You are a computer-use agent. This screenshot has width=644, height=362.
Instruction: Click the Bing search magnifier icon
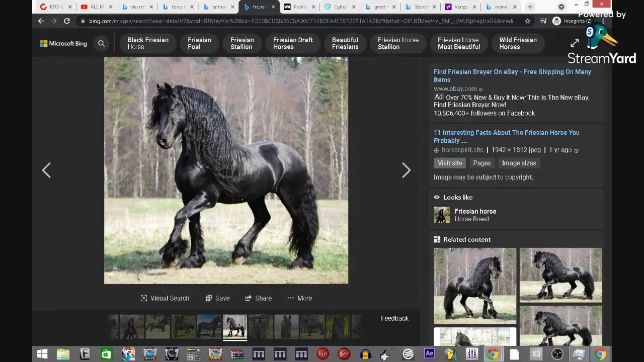[101, 44]
